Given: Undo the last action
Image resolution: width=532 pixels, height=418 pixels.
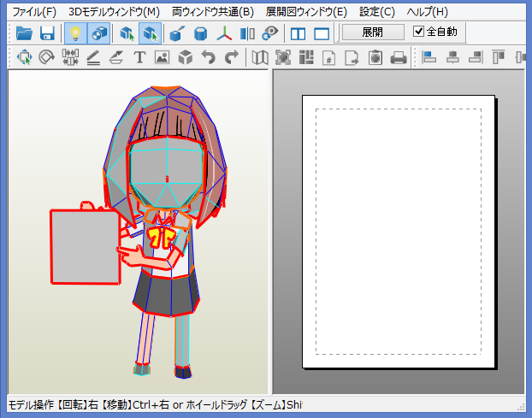Looking at the screenshot, I should point(209,57).
